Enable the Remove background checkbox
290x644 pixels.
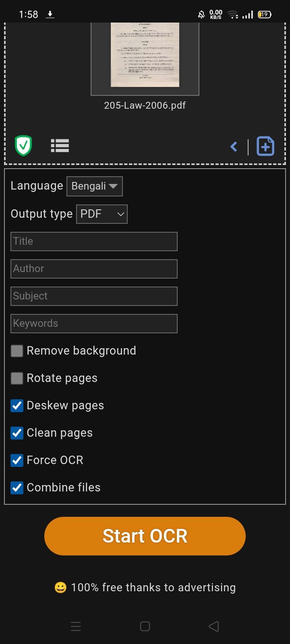click(17, 351)
